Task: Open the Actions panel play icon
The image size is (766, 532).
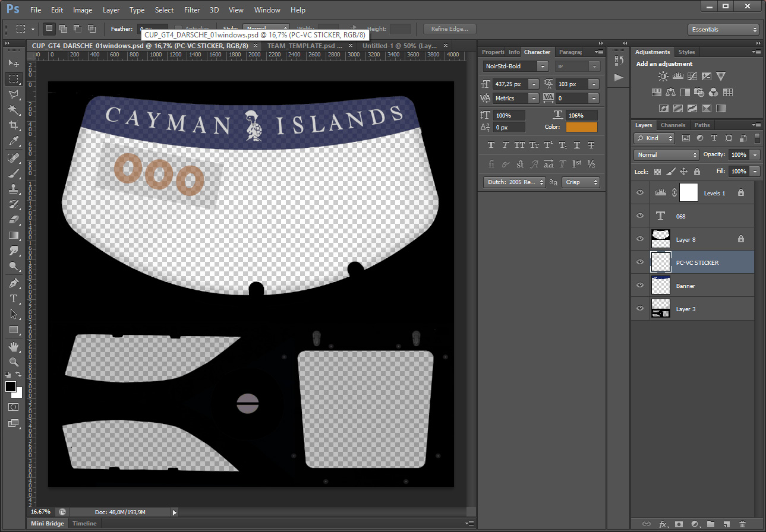Action: [x=619, y=77]
